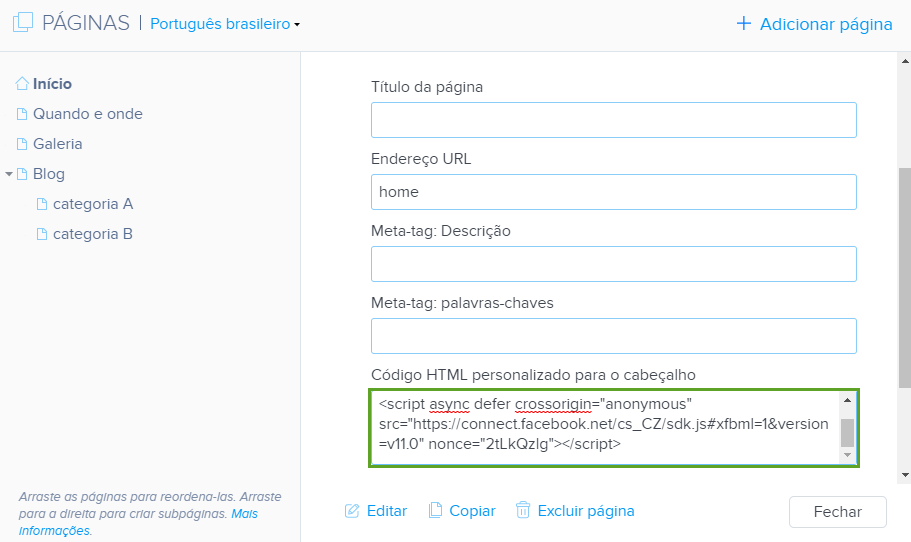Focus the Meta-tag: Descrição input field

pyautogui.click(x=614, y=264)
